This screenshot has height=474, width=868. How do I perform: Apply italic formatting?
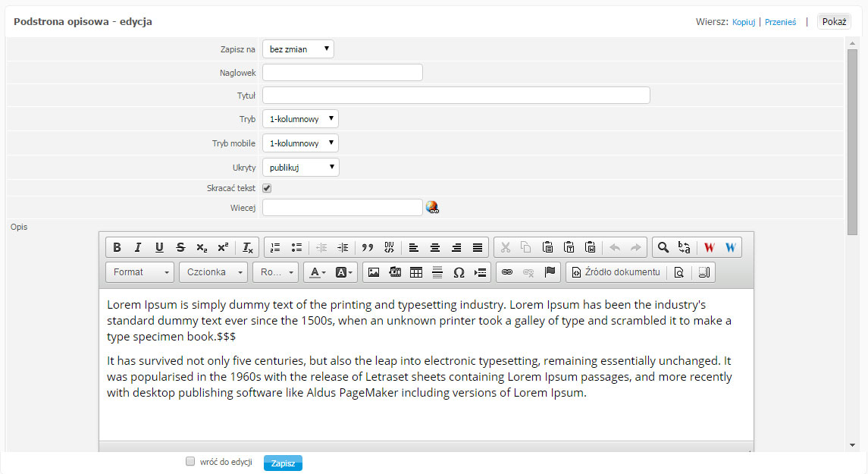click(x=138, y=247)
